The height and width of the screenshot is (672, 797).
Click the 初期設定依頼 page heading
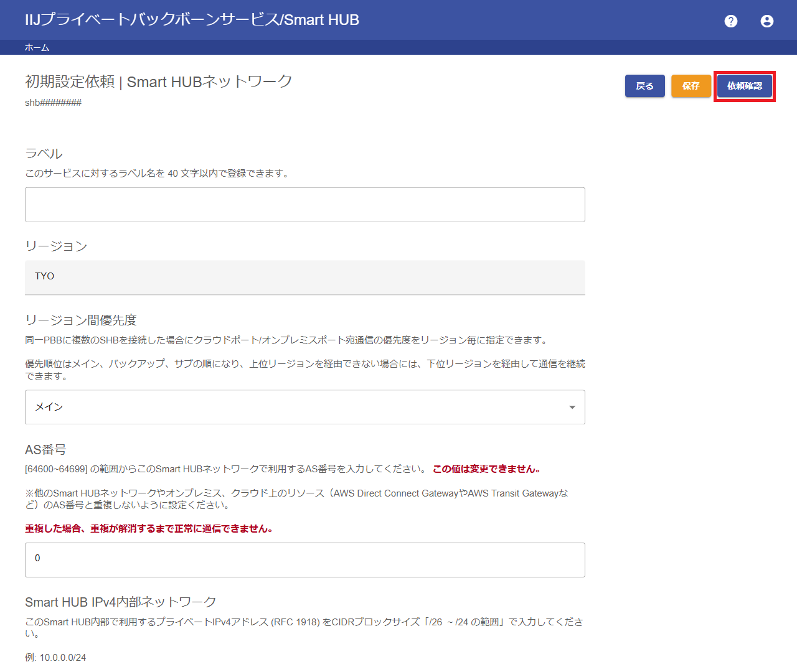click(159, 82)
